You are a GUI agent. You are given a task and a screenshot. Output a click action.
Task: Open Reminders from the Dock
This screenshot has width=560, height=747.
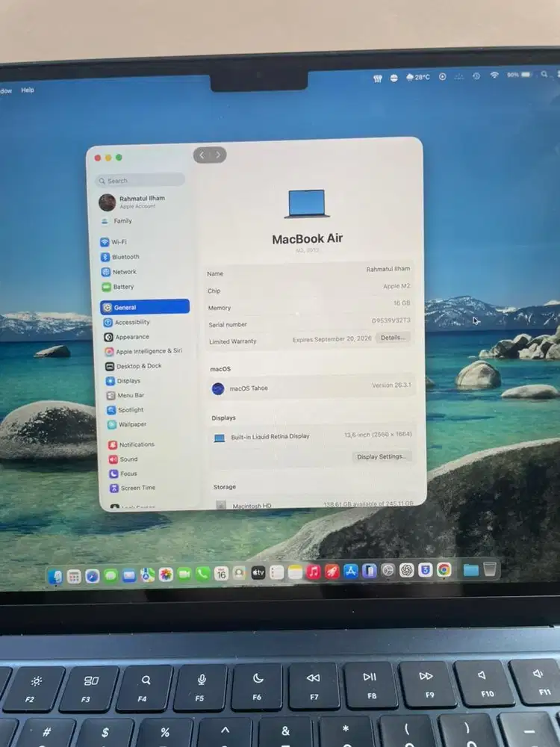(x=276, y=572)
